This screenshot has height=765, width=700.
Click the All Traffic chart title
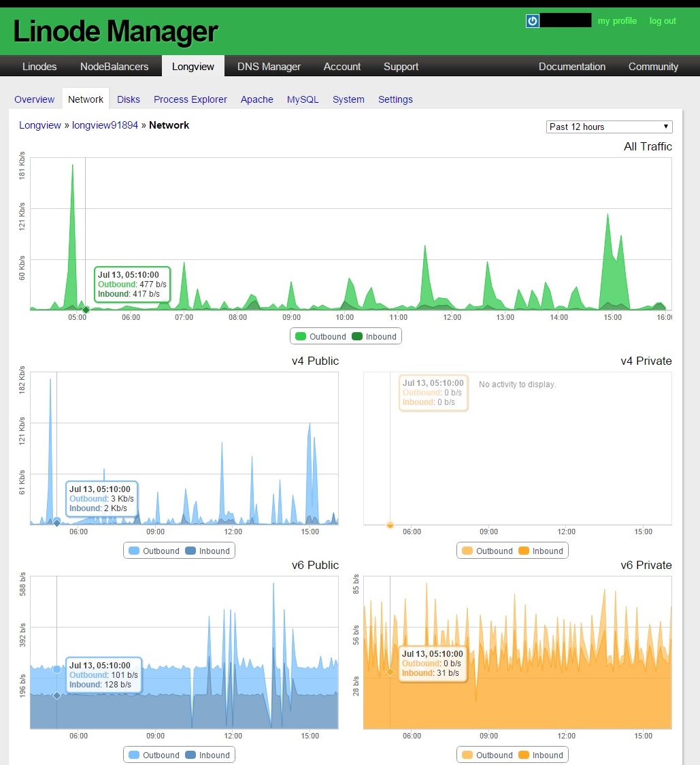[x=648, y=146]
